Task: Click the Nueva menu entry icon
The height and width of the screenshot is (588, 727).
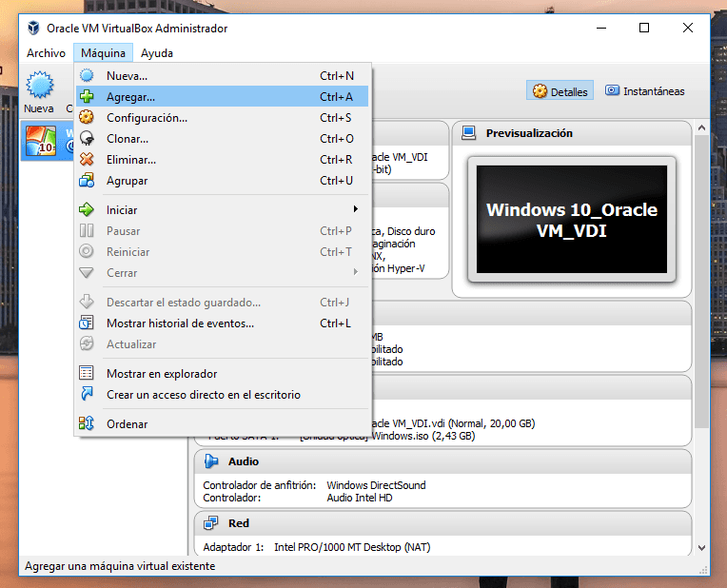Action: [x=87, y=75]
